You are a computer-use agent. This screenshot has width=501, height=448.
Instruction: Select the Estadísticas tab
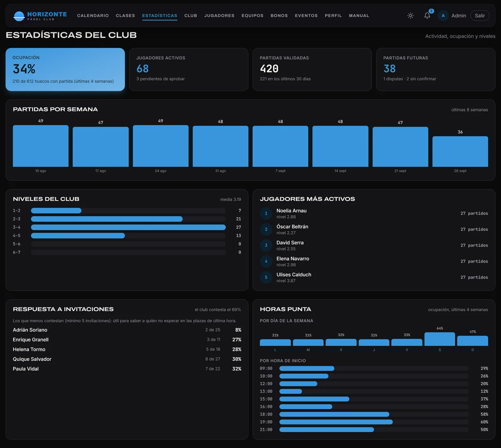[x=160, y=16]
